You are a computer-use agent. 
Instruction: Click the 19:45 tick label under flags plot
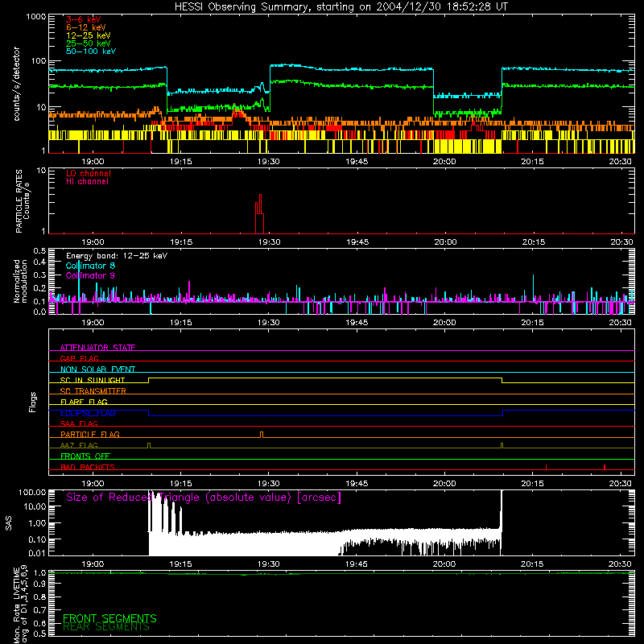point(357,484)
